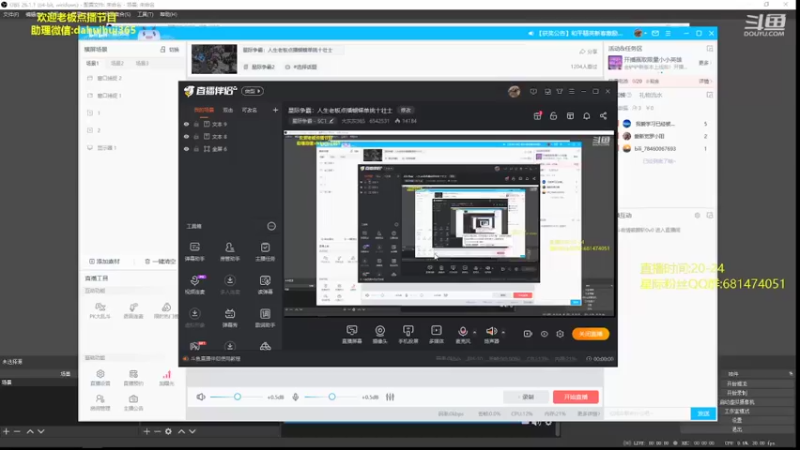Screen dimensions: 800x450
Task: Click the record camera icon in dark bottom bar
Action: coord(528,334)
